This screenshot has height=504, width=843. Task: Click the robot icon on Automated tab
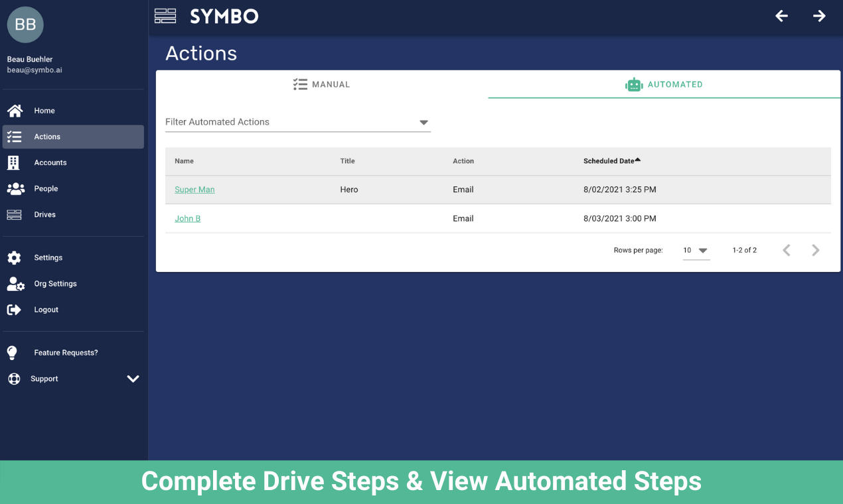pos(634,84)
